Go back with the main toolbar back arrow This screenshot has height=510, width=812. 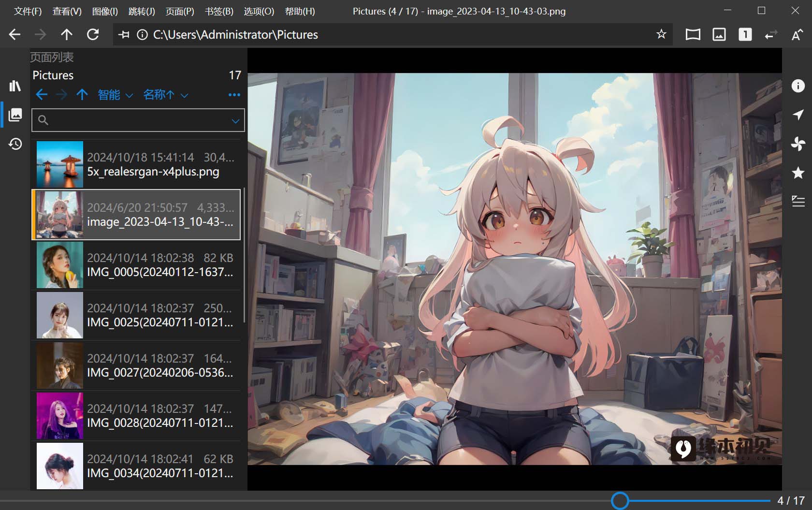pos(15,34)
